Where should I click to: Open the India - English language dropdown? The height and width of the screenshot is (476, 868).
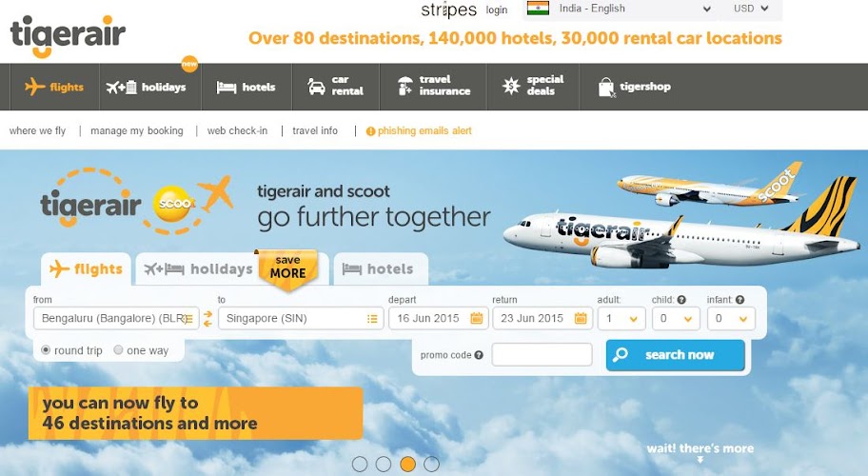pos(619,9)
